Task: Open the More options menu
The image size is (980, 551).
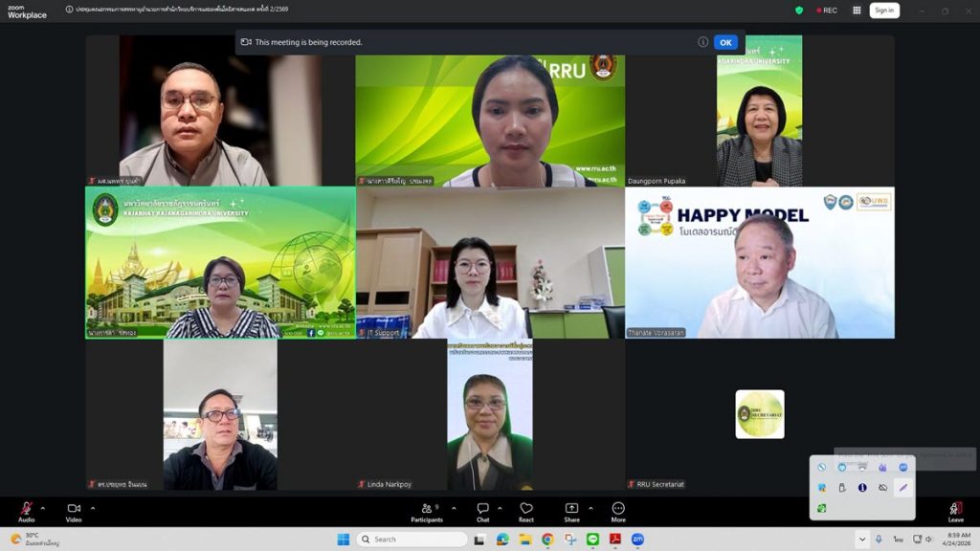Action: [618, 509]
